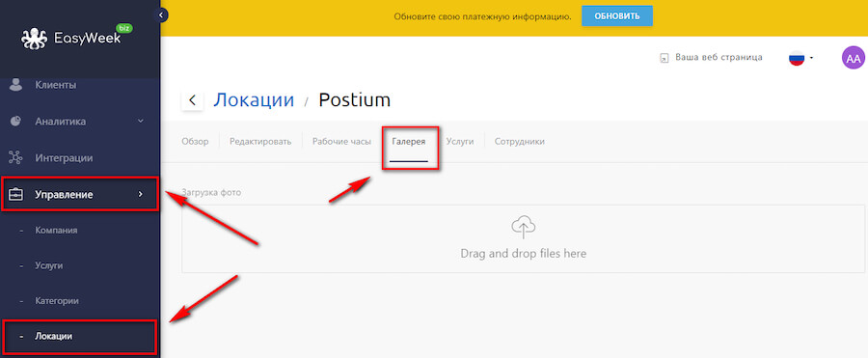Switch to the Рабочие часы tab
This screenshot has height=358, width=868.
(341, 141)
